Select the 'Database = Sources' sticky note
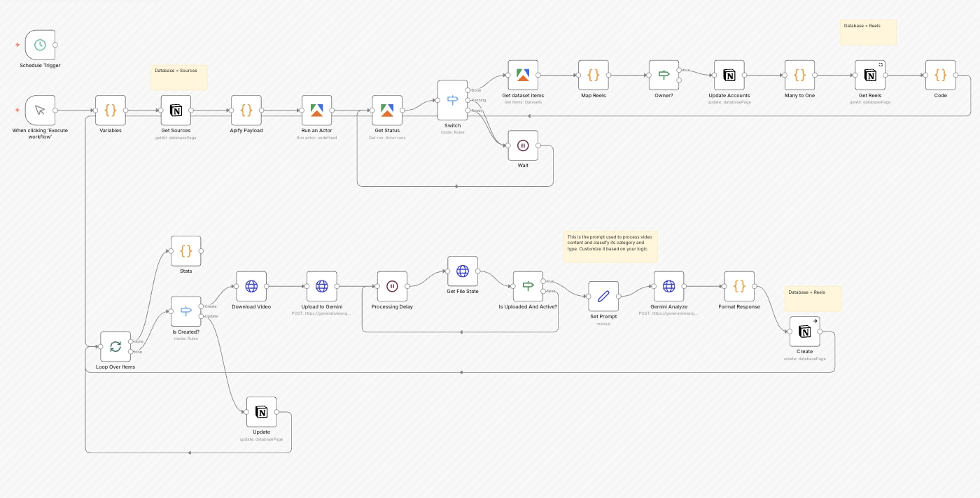 (x=178, y=77)
